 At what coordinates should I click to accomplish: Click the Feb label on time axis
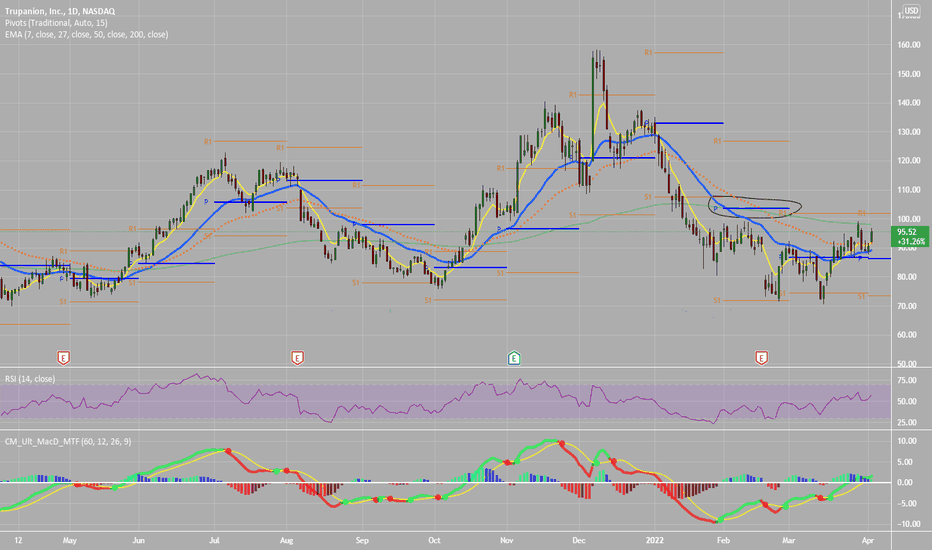tap(723, 540)
